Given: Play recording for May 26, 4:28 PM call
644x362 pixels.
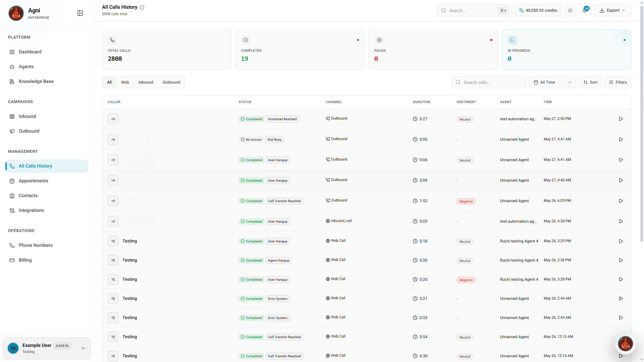Looking at the screenshot, I should click(x=621, y=221).
